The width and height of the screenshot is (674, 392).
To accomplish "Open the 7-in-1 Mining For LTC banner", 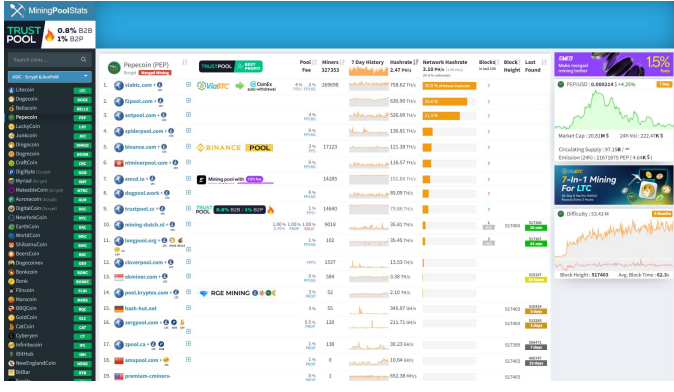I will 613,185.
